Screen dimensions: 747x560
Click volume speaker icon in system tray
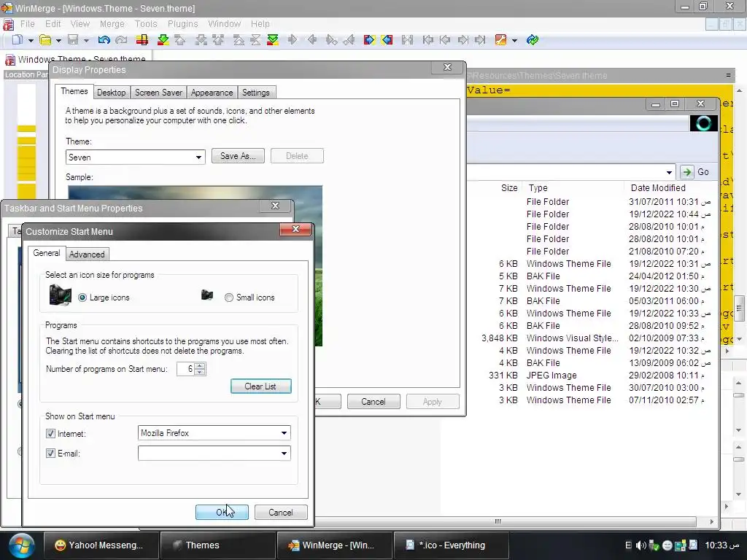point(640,545)
